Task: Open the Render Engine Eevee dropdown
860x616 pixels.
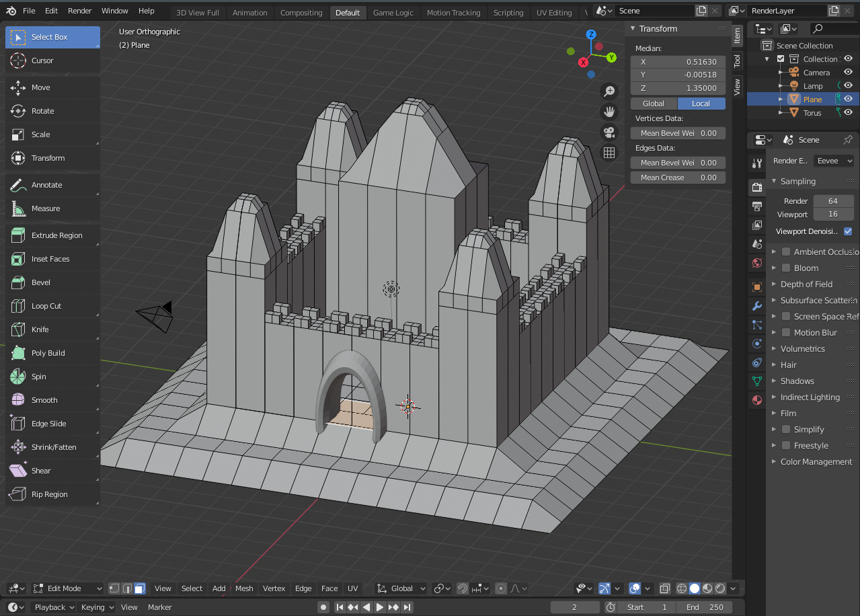Action: pyautogui.click(x=834, y=161)
